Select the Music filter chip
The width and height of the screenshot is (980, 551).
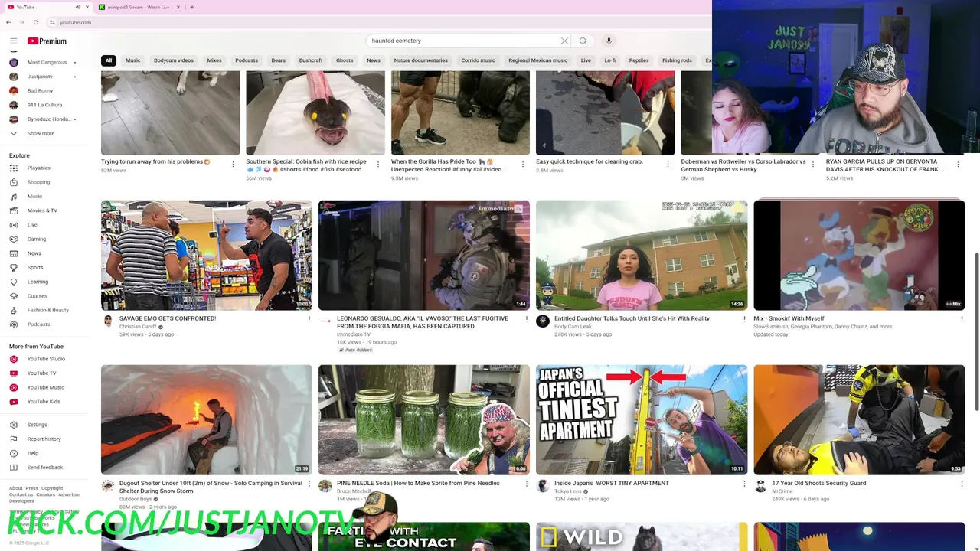pos(132,60)
